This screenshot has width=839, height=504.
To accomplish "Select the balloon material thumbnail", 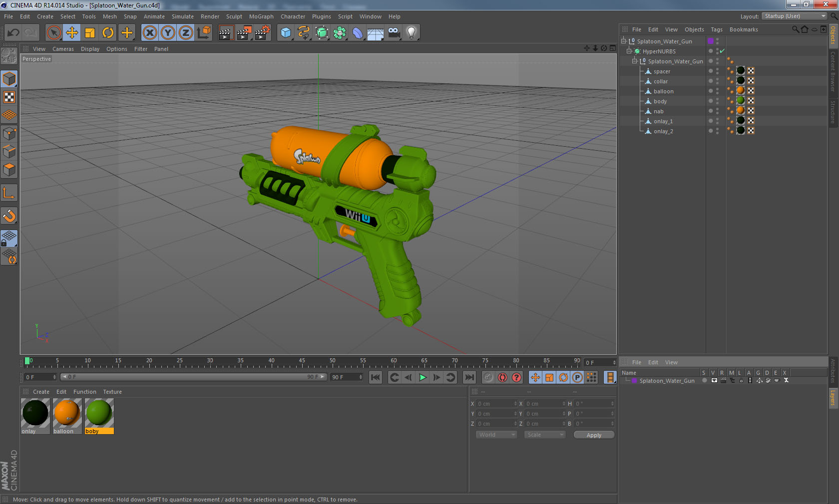I will [x=67, y=416].
